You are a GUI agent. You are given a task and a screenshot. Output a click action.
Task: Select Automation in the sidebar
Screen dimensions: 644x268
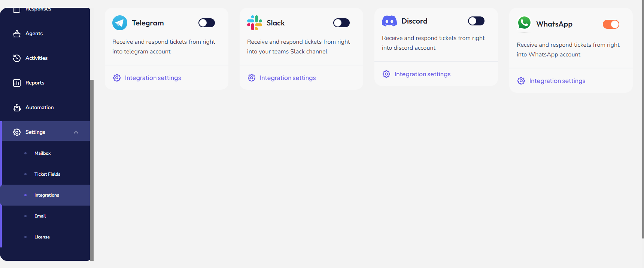(45, 108)
